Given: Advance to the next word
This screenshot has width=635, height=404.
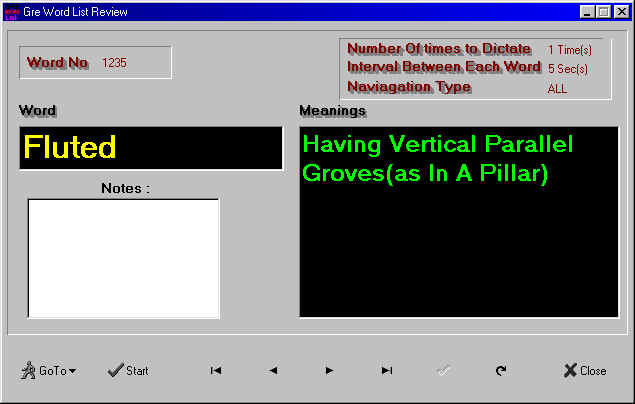Looking at the screenshot, I should pyautogui.click(x=329, y=370).
